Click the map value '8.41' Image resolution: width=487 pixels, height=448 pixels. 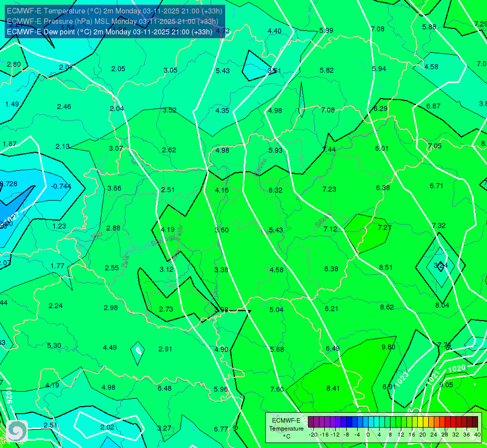click(333, 388)
